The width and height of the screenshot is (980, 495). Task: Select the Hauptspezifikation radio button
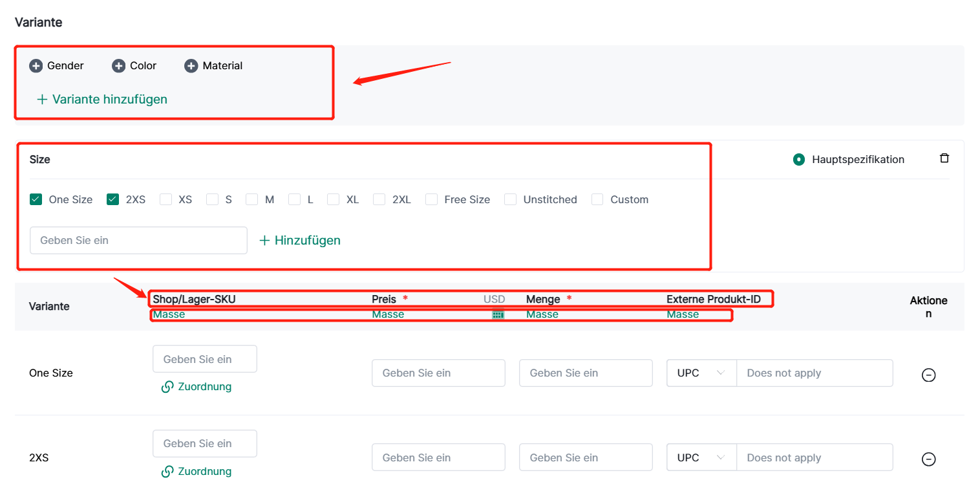799,159
